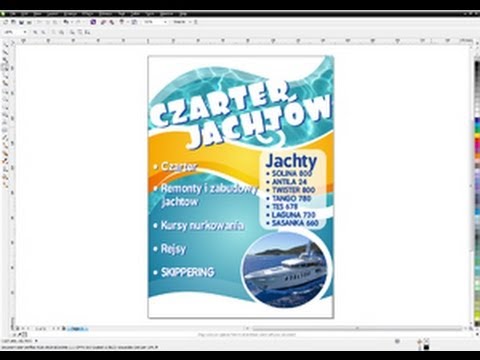Viewport: 480px width, 360px height.
Task: Switch to the Page 1 tab
Action: [77, 329]
